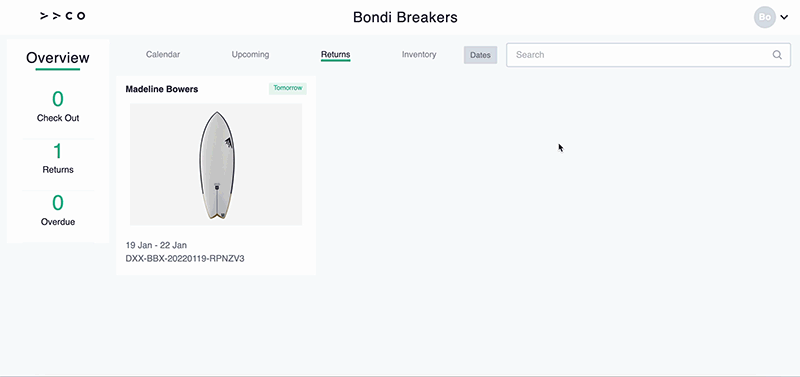800x377 pixels.
Task: Open order DXX-BBX-20220119-RPNZV3
Action: pos(185,259)
